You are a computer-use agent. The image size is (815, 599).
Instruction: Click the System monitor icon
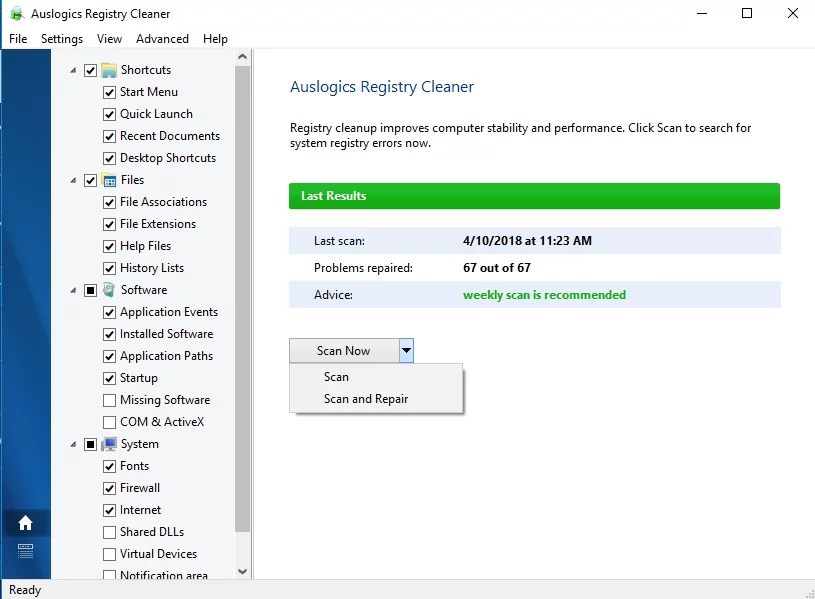109,444
